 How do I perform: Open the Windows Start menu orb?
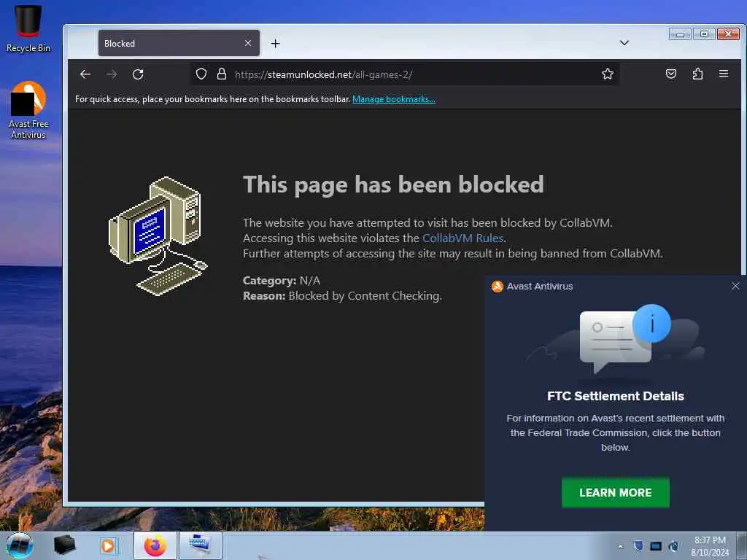point(19,545)
